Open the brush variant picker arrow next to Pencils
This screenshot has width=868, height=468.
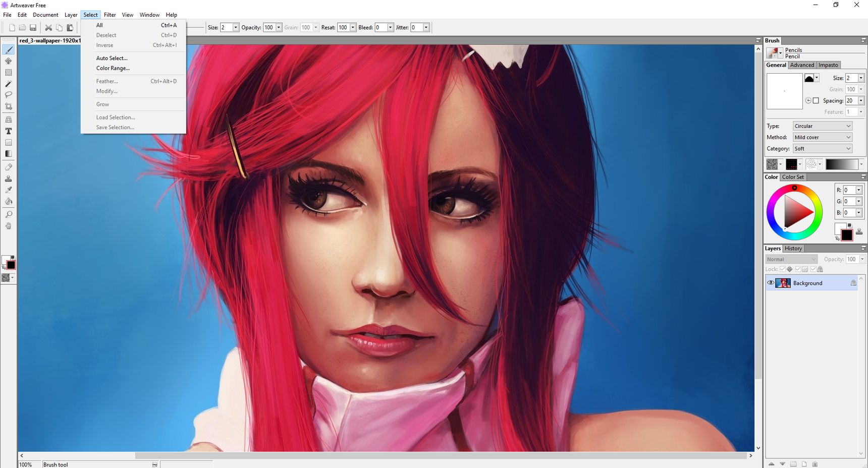tap(780, 52)
